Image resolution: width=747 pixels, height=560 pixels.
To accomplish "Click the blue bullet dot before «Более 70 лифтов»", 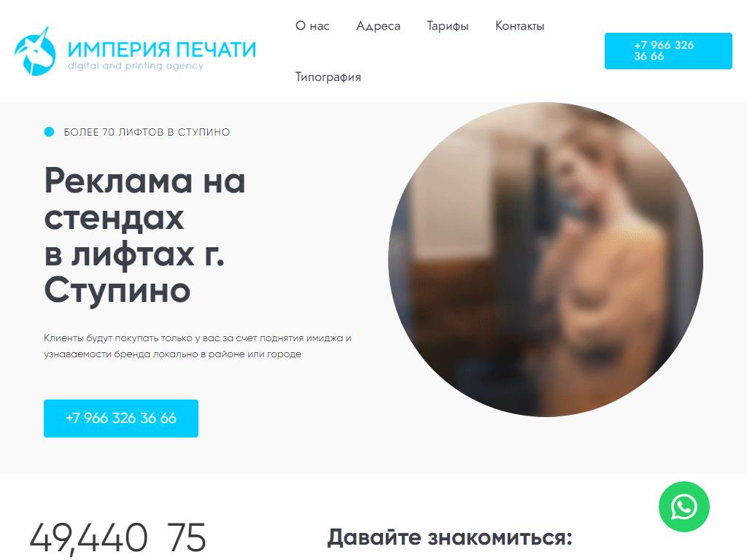I will tap(49, 132).
